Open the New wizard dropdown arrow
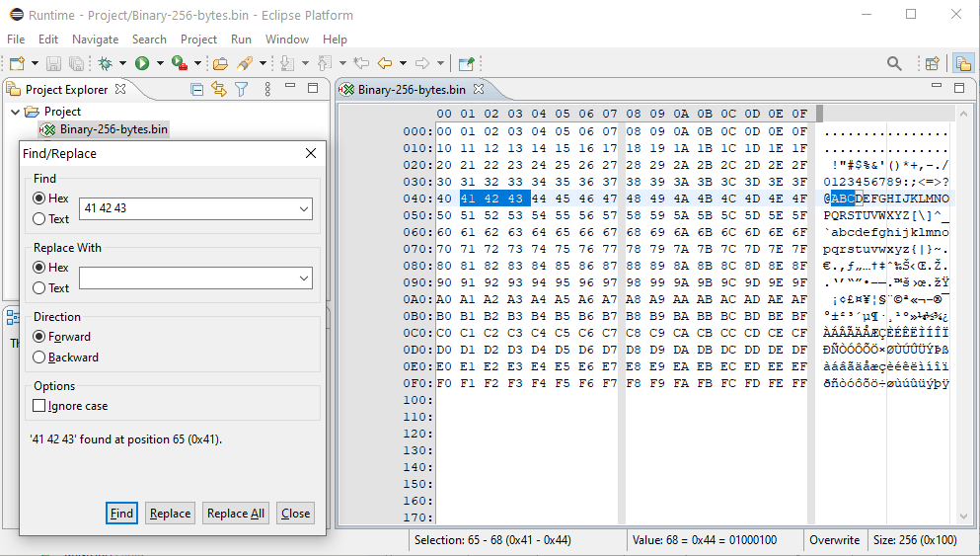Screen dimensions: 980x556 (x=35, y=63)
